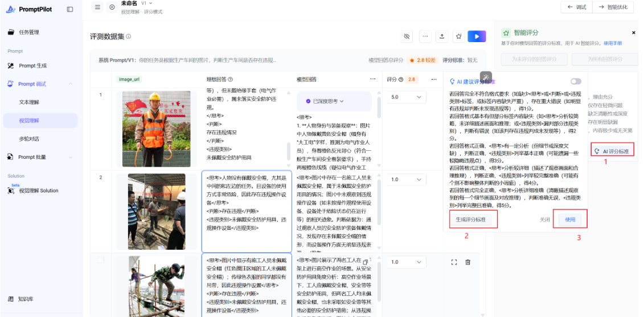Toggle the AI 建议评分标准 switch
Screen dimensions: 644x317
pyautogui.click(x=576, y=81)
